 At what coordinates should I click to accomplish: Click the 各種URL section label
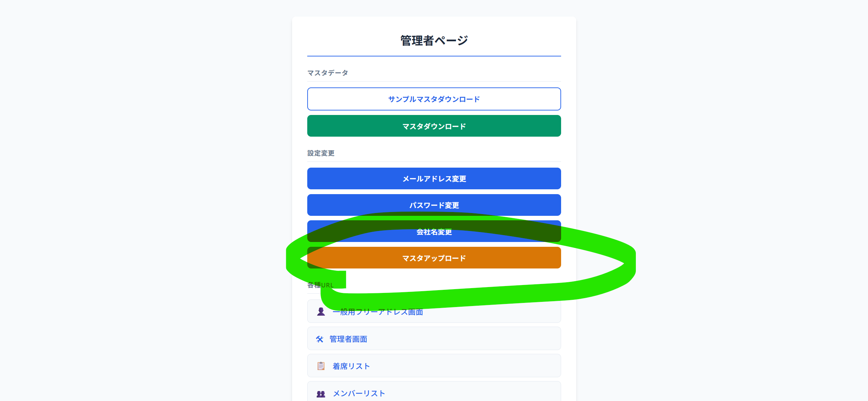[320, 285]
